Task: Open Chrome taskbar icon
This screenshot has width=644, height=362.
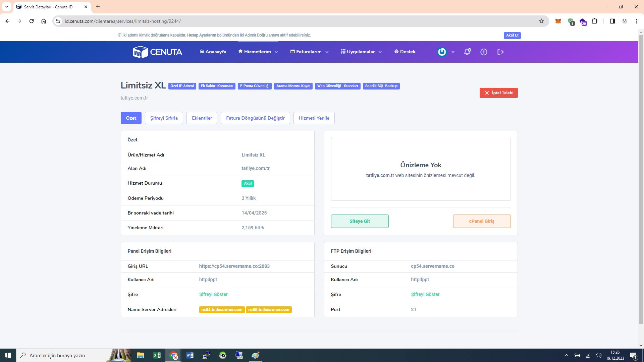Action: tap(173, 355)
